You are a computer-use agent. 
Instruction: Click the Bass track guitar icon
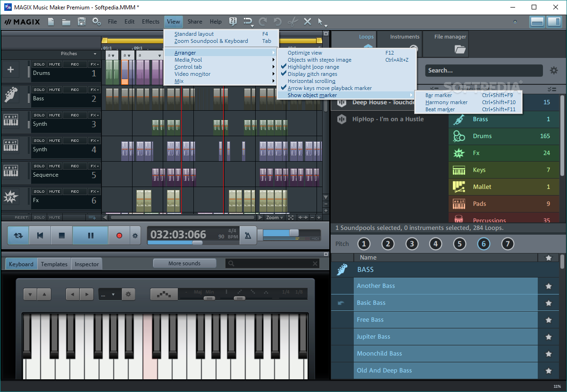click(x=11, y=95)
